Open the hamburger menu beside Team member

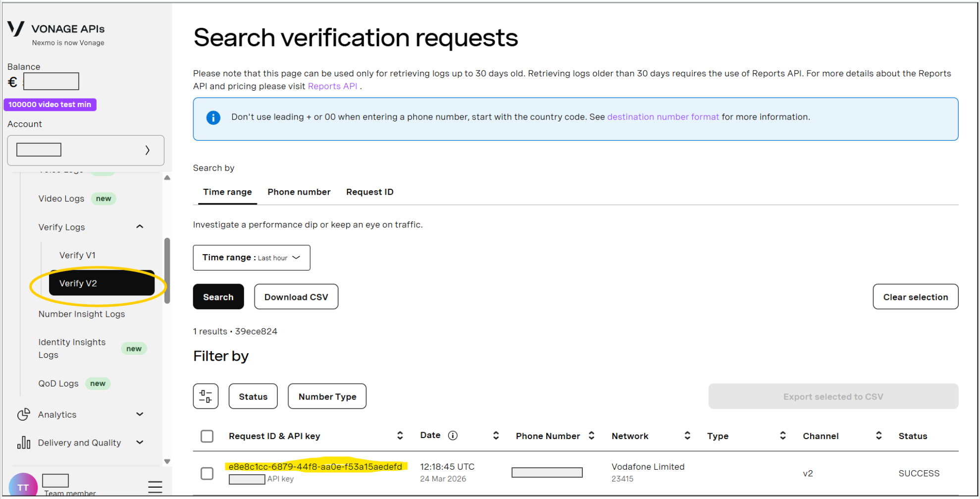pyautogui.click(x=155, y=487)
